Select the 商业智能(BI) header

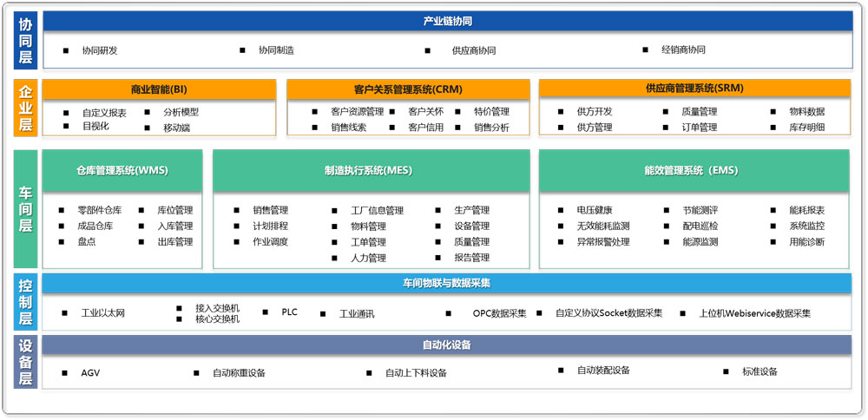coord(159,89)
